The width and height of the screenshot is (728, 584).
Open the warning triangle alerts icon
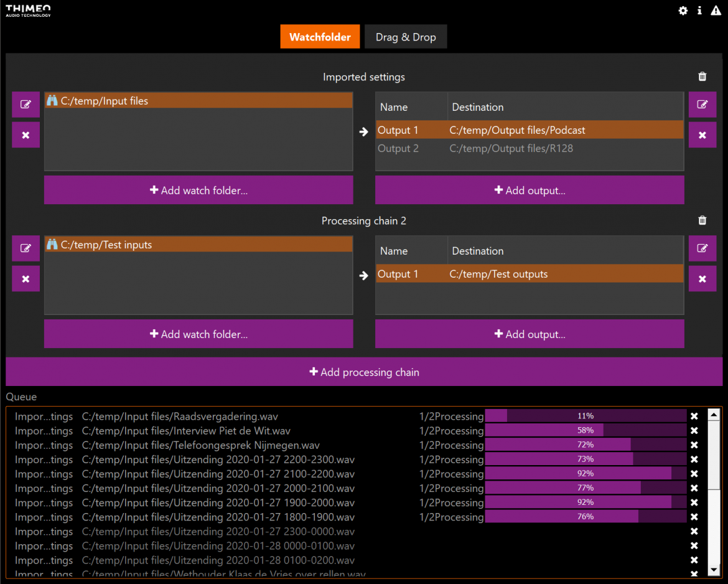716,11
